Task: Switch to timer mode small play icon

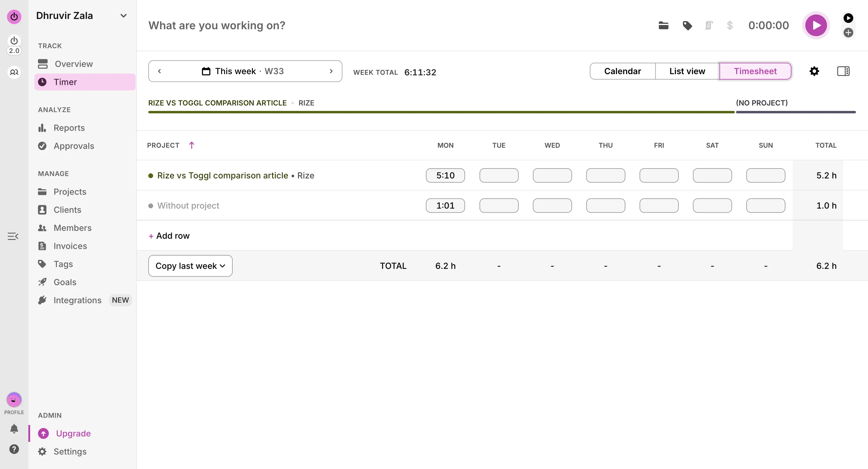Action: point(848,18)
